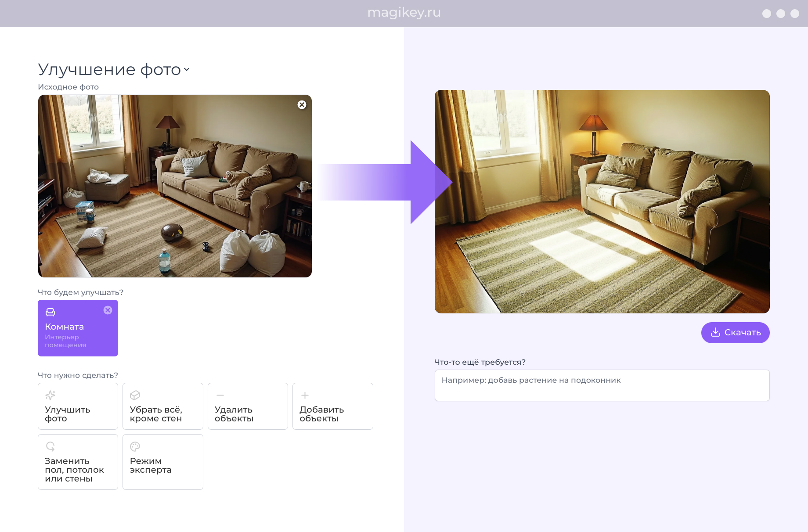The height and width of the screenshot is (532, 808).
Task: Deselect the Комната category with its X
Action: [x=108, y=310]
